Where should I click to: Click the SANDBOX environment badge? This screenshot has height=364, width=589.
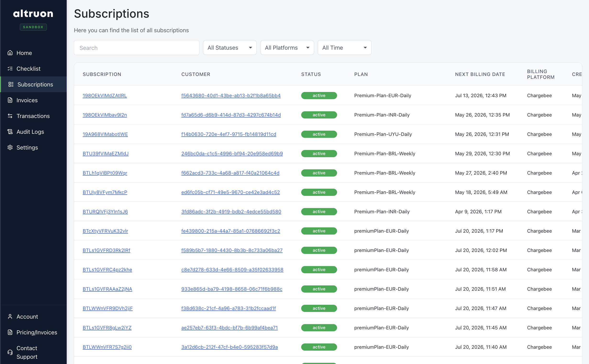coord(33,27)
